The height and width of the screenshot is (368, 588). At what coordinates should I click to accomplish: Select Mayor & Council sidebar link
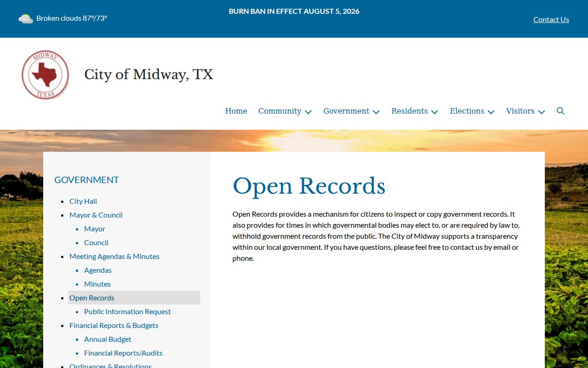96,215
